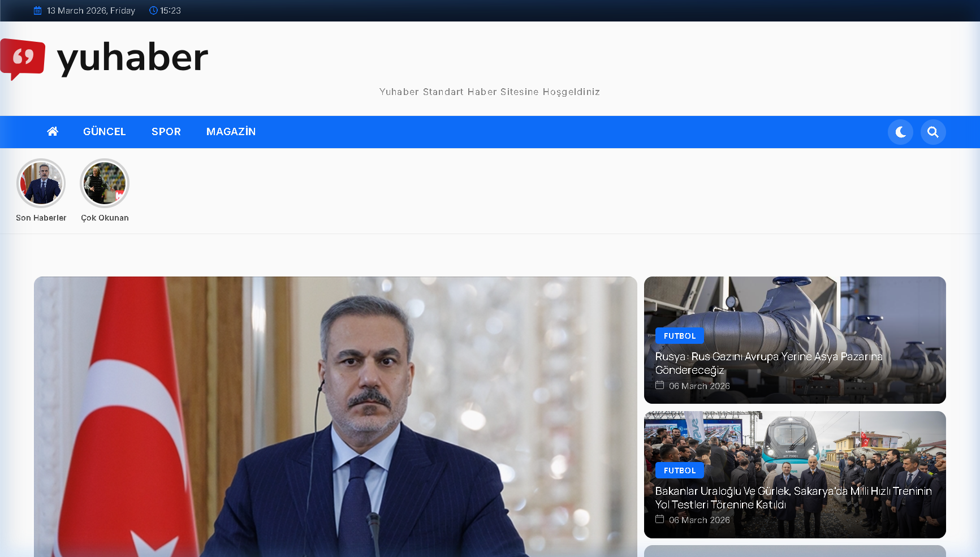Open the search via the magnifier icon

point(933,132)
